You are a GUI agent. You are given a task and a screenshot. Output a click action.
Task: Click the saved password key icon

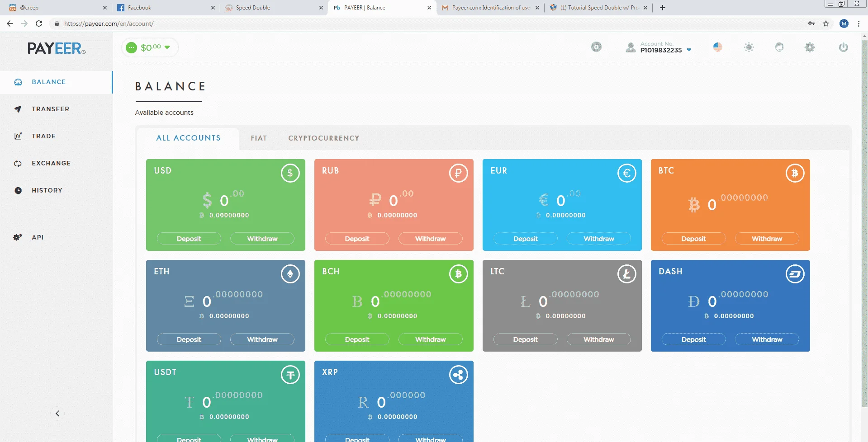click(811, 24)
